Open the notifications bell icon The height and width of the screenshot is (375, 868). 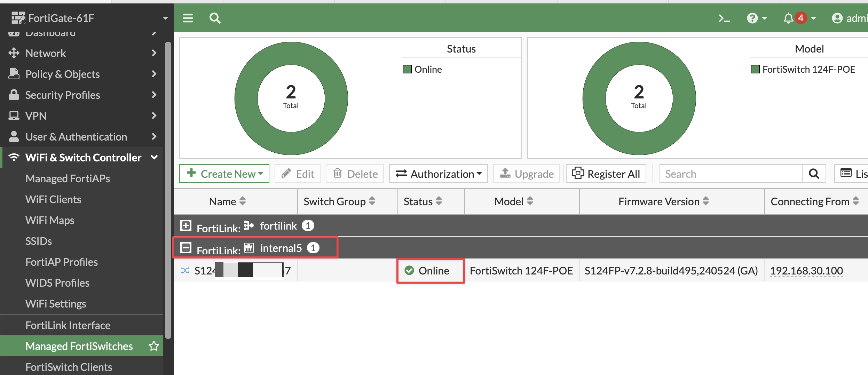tap(788, 18)
